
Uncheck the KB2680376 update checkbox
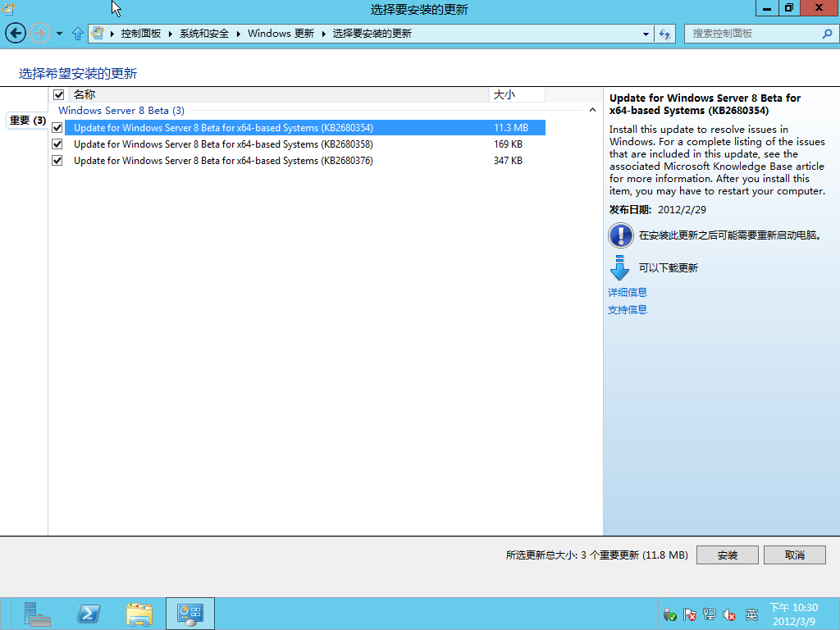(x=57, y=160)
